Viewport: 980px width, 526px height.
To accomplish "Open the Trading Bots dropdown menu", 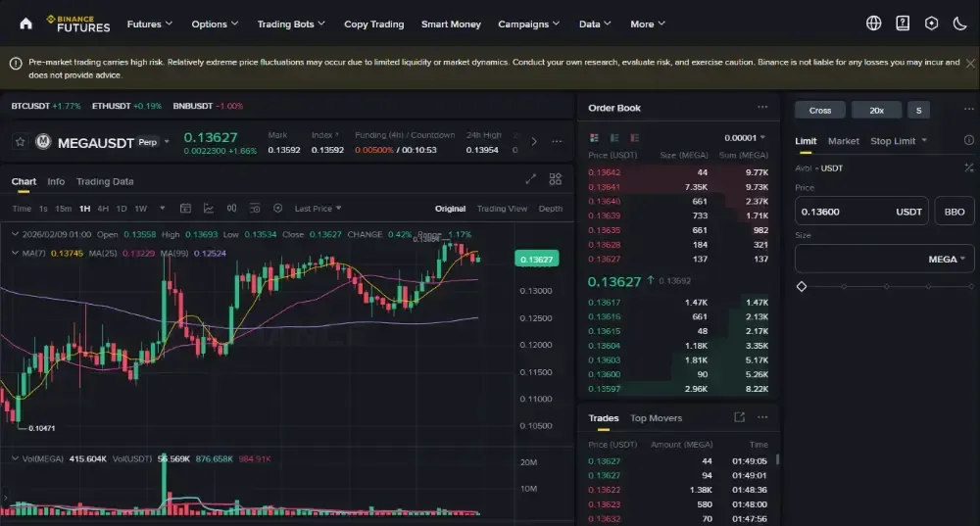I will click(x=291, y=24).
